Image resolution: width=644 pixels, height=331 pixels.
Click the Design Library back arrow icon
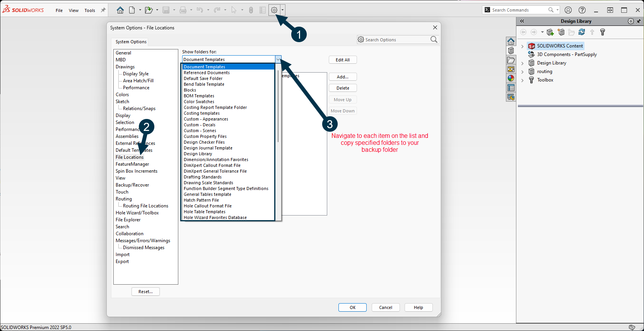523,32
